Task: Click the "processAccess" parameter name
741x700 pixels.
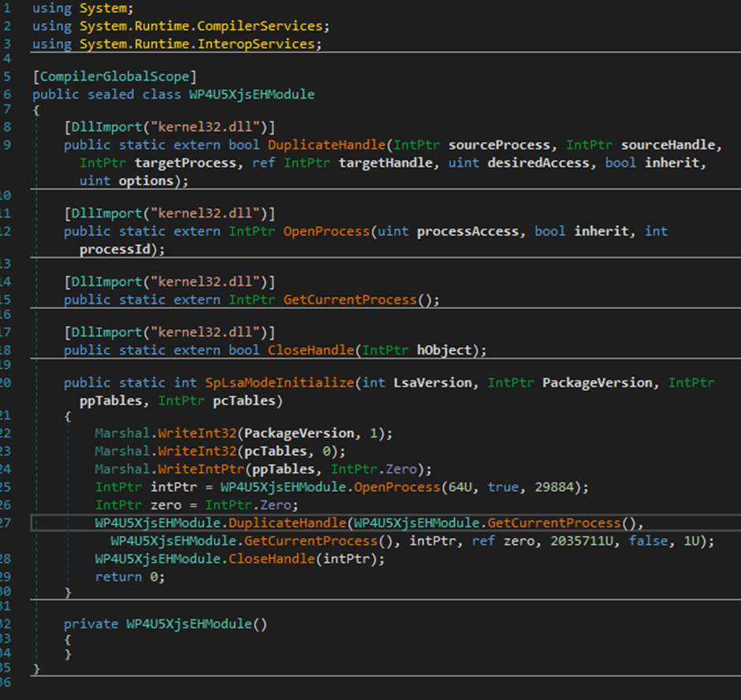Action: 467,232
